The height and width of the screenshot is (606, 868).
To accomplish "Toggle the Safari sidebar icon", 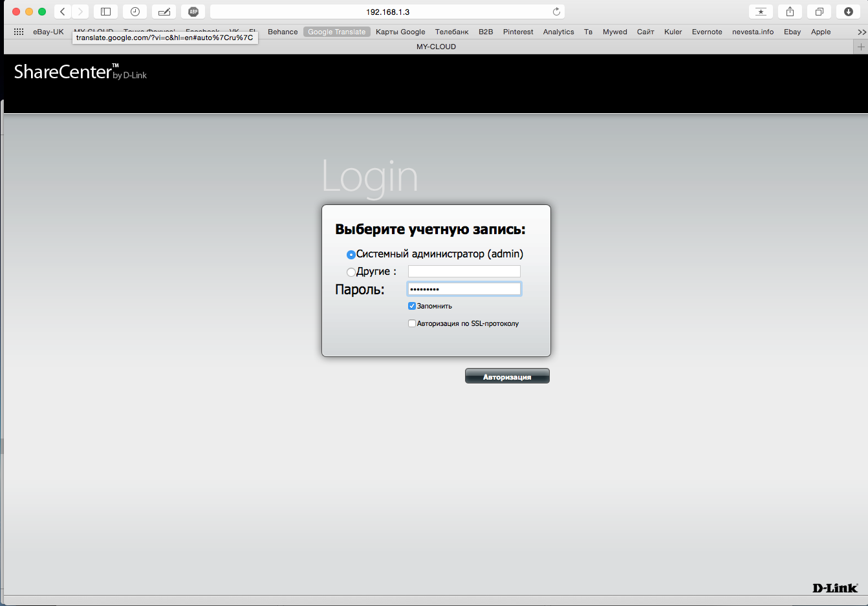I will (105, 12).
